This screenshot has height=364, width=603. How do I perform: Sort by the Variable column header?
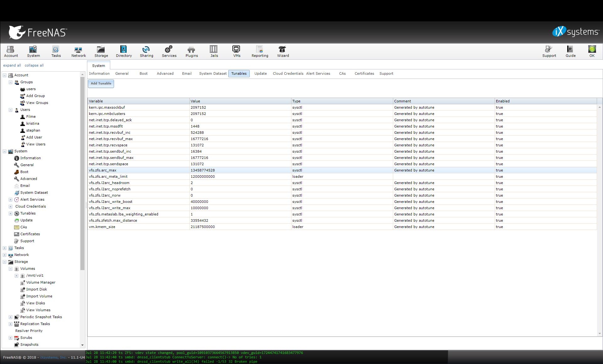coord(139,101)
